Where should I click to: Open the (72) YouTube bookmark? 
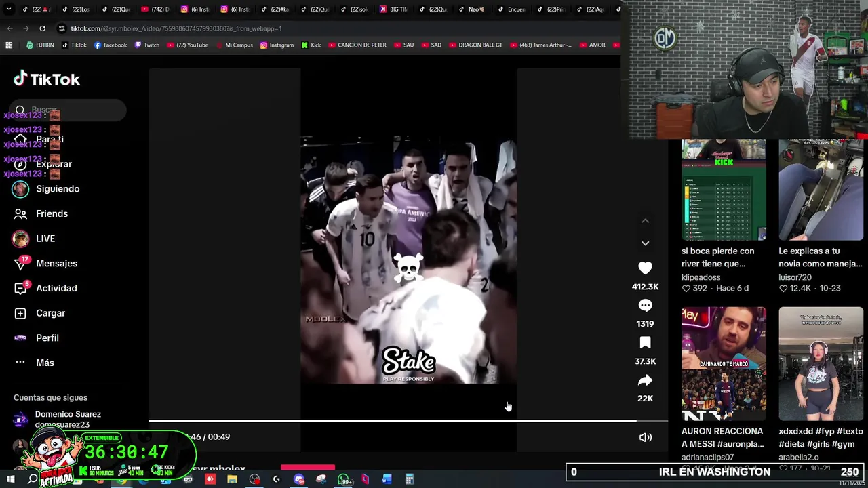188,45
